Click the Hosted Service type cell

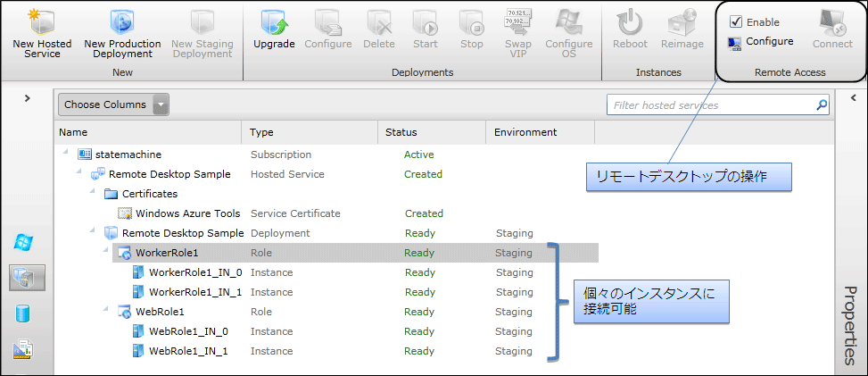point(287,174)
